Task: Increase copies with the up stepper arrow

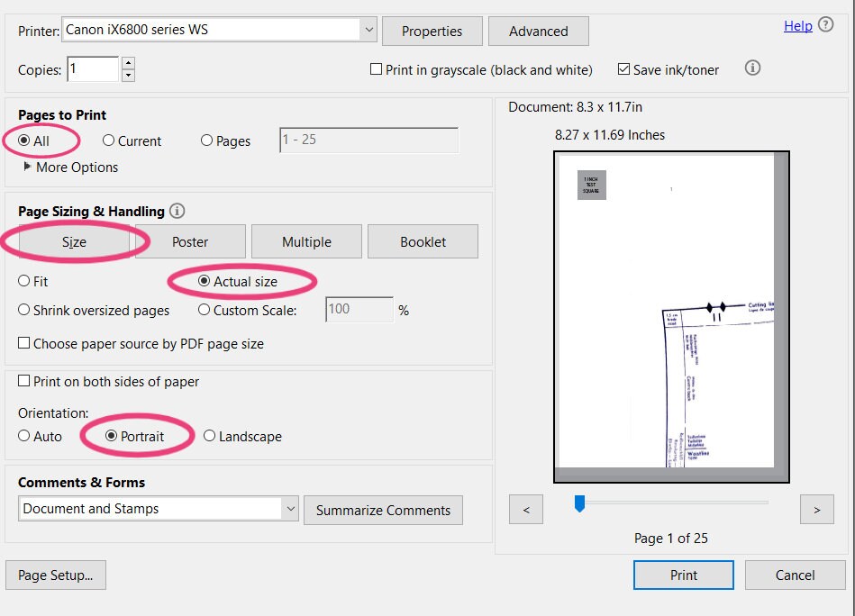Action: 128,63
